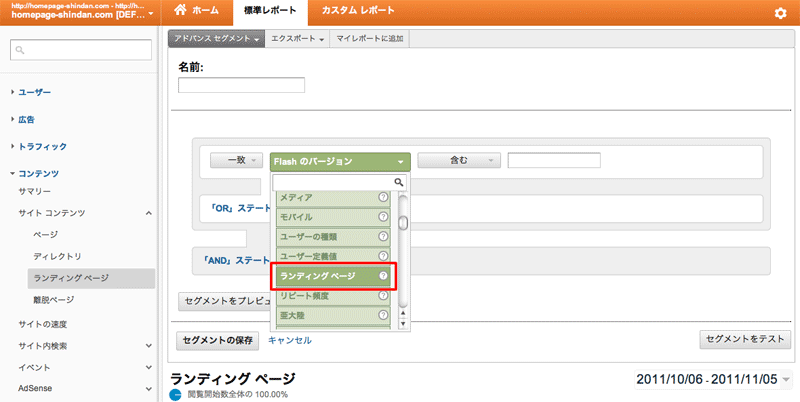Open the 含む operator dropdown
800x402 pixels.
(x=457, y=160)
